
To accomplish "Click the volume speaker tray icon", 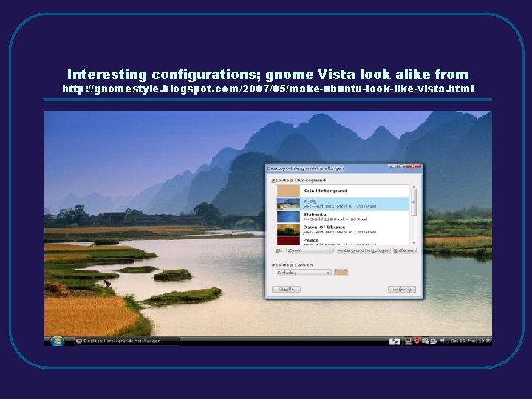I will (443, 341).
